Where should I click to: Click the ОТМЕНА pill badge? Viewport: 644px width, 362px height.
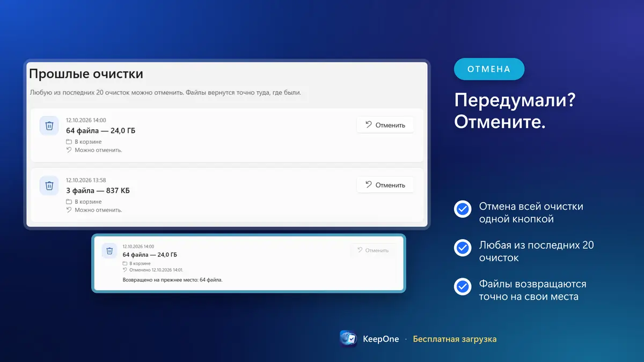(489, 69)
